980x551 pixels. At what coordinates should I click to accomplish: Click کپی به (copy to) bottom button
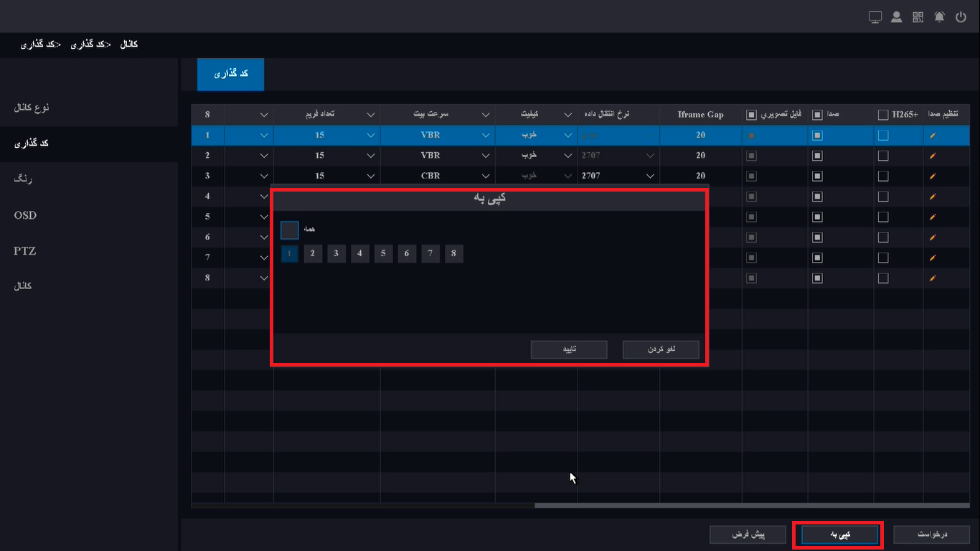tap(839, 534)
